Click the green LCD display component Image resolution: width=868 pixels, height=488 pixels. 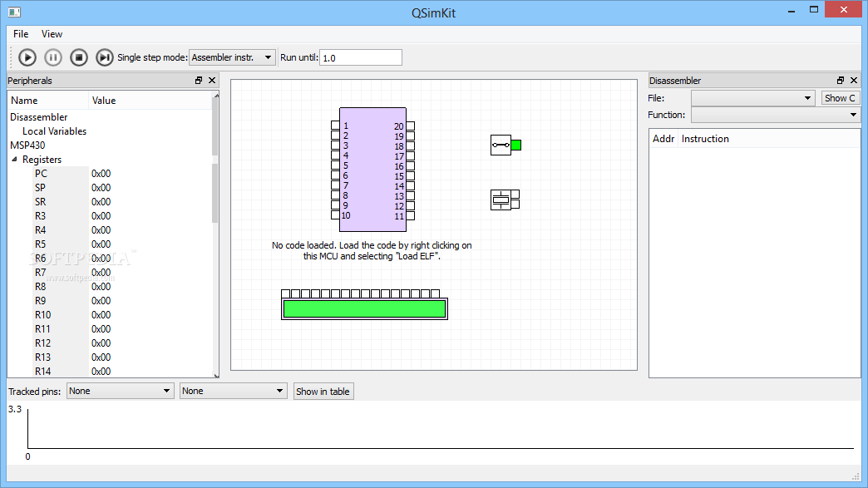pyautogui.click(x=364, y=308)
